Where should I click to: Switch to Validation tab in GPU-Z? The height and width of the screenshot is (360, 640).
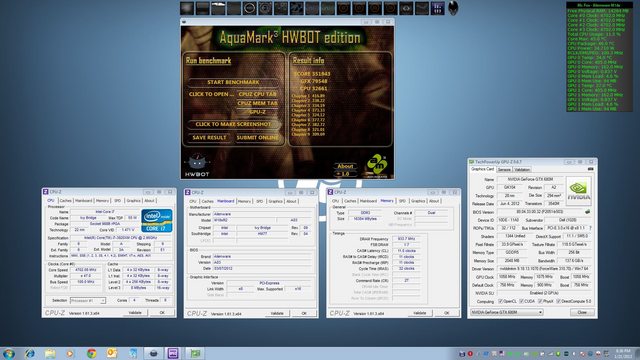pyautogui.click(x=522, y=169)
